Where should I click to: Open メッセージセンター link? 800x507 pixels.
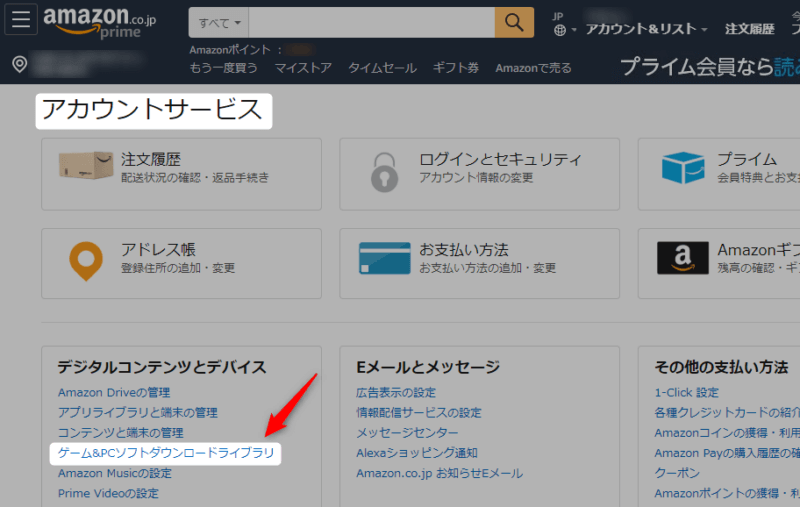(407, 433)
